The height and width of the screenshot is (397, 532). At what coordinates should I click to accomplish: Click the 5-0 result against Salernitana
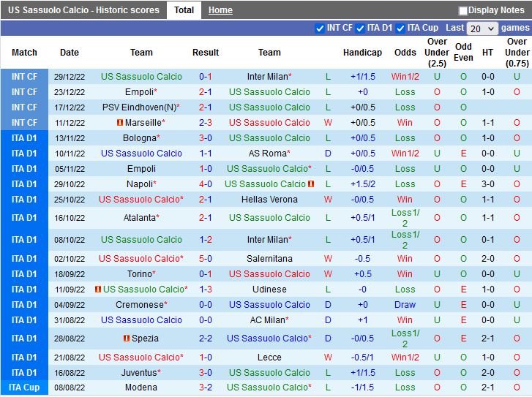point(206,259)
